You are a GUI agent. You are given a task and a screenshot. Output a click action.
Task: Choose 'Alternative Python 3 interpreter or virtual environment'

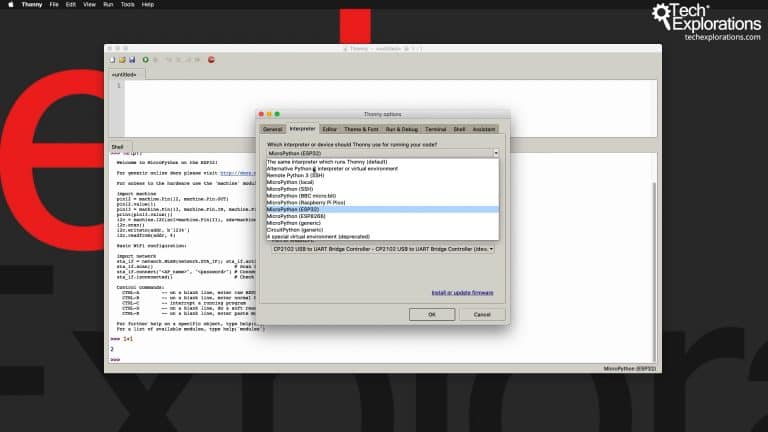pyautogui.click(x=383, y=168)
